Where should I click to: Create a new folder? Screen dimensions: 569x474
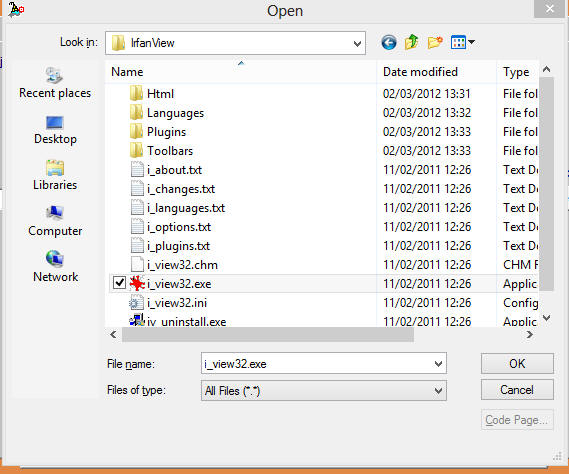click(435, 42)
